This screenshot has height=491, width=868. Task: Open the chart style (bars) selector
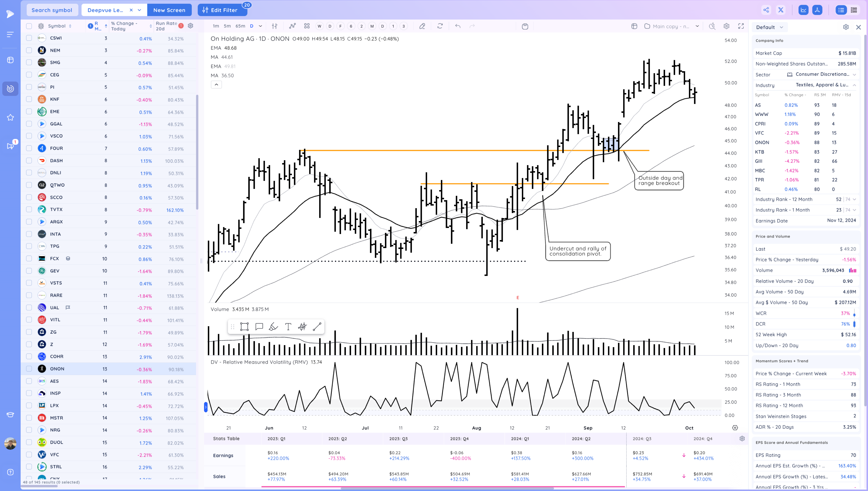(275, 26)
